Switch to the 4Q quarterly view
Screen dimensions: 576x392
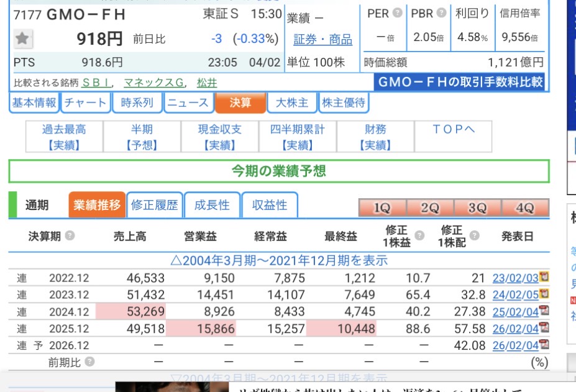coord(525,208)
